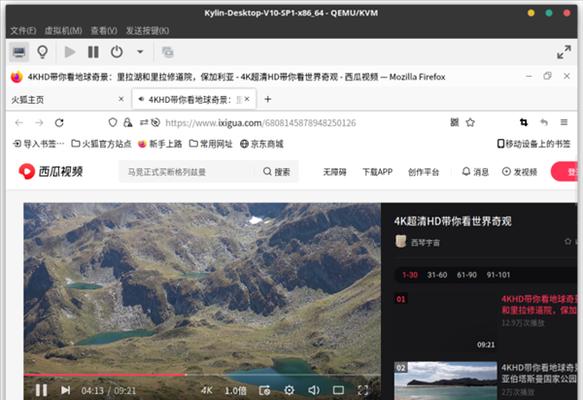View site security lock information
This screenshot has height=400, width=583.
(x=128, y=122)
